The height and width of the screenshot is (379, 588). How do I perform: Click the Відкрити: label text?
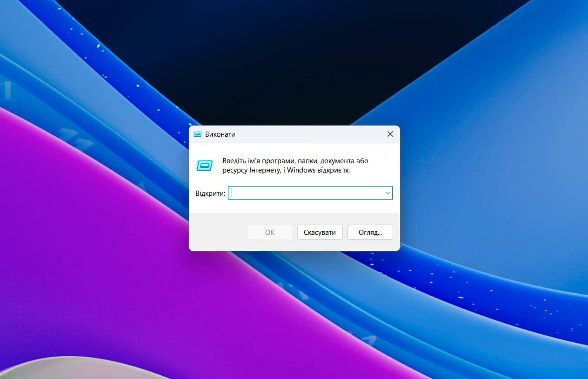pyautogui.click(x=210, y=193)
